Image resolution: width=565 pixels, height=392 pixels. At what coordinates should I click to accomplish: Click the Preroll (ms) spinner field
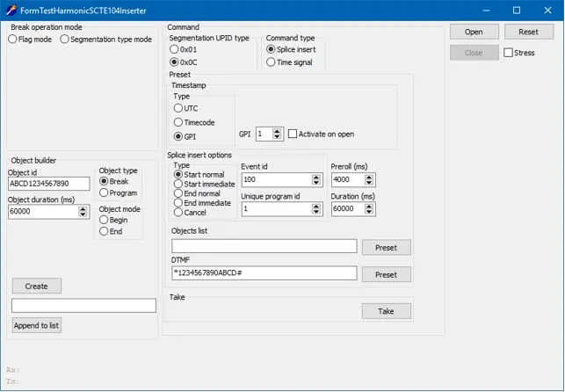347,179
